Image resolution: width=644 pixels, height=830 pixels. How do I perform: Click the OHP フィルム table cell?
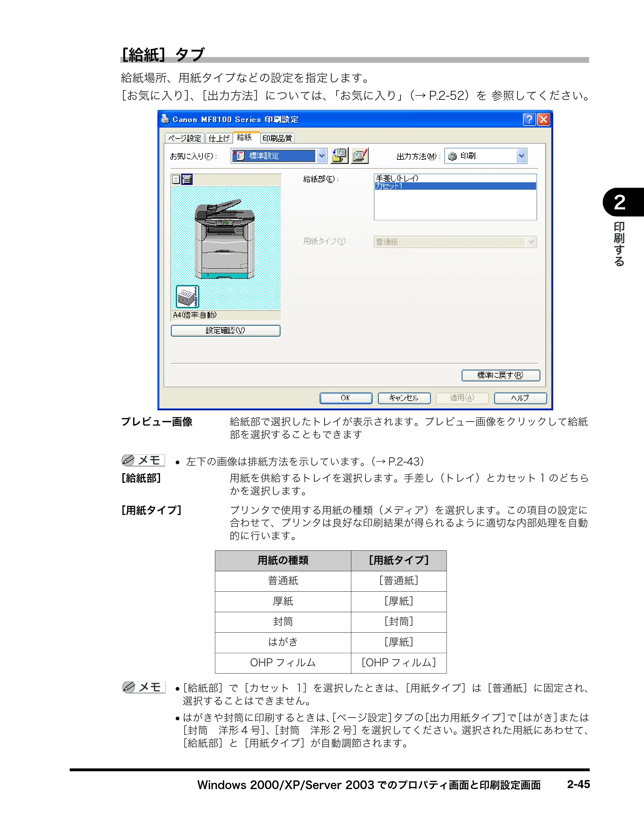(x=283, y=663)
